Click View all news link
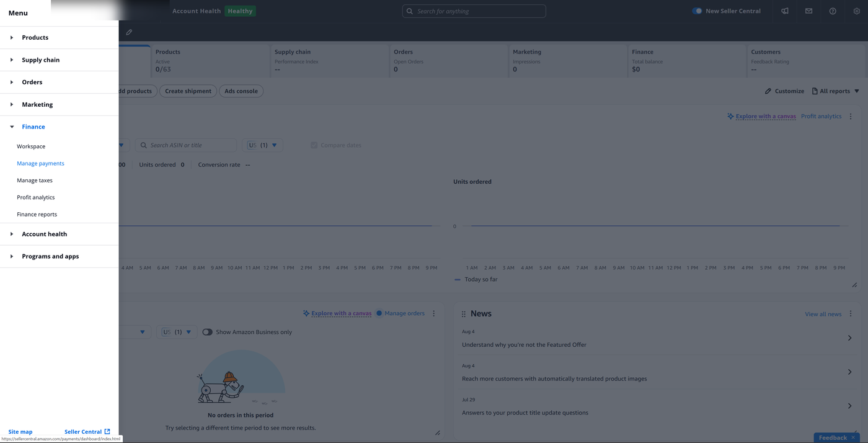This screenshot has height=443, width=868. coord(823,314)
